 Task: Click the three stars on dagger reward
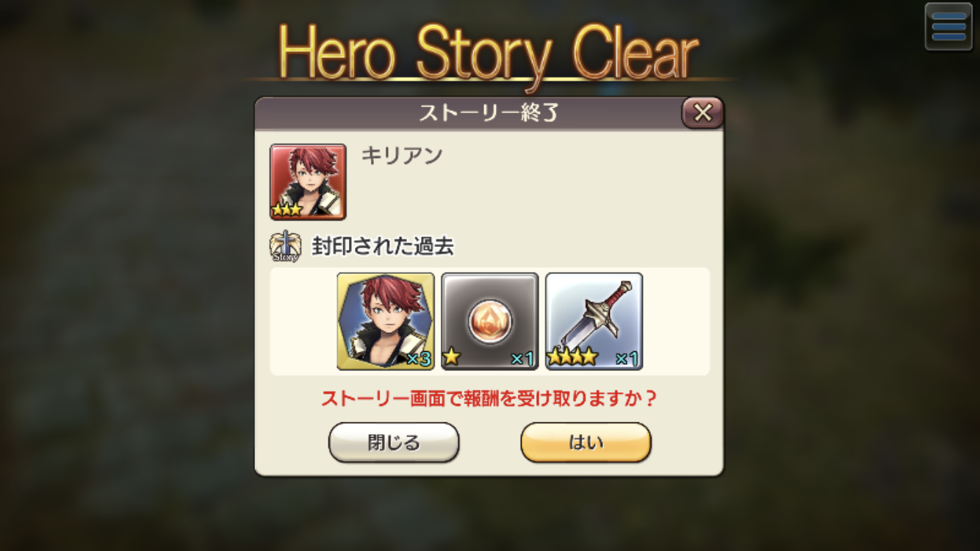573,358
